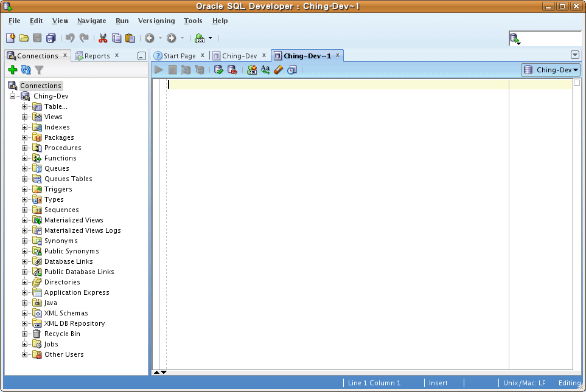Open the Ching-Dev connection dropdown in the editor
586x392 pixels.
pos(551,70)
